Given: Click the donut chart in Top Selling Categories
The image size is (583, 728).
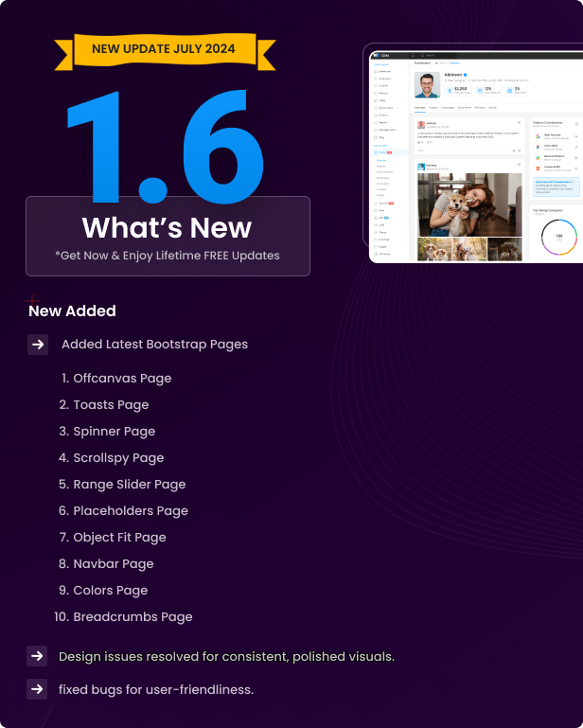Looking at the screenshot, I should click(558, 237).
